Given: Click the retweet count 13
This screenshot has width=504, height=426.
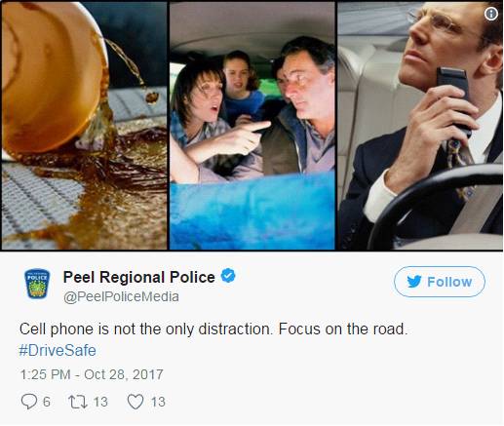Looking at the screenshot, I should click(x=100, y=402).
